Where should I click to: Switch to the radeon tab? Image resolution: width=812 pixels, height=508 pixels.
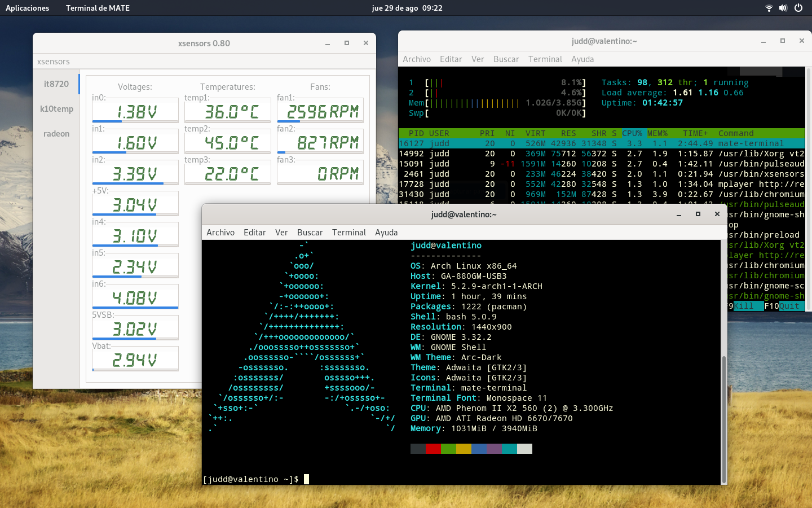point(56,133)
